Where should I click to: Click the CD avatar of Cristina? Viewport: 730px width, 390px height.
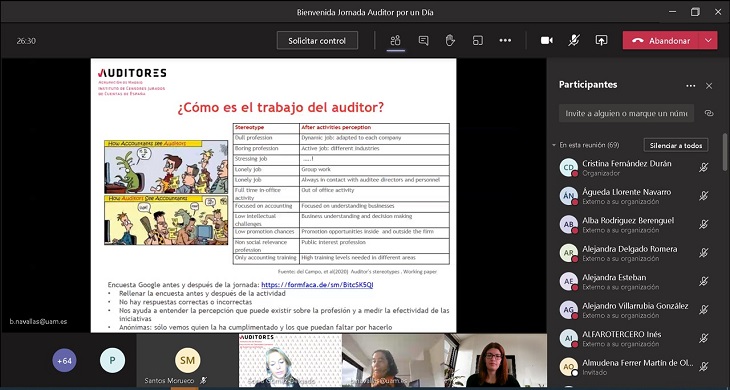pos(568,168)
